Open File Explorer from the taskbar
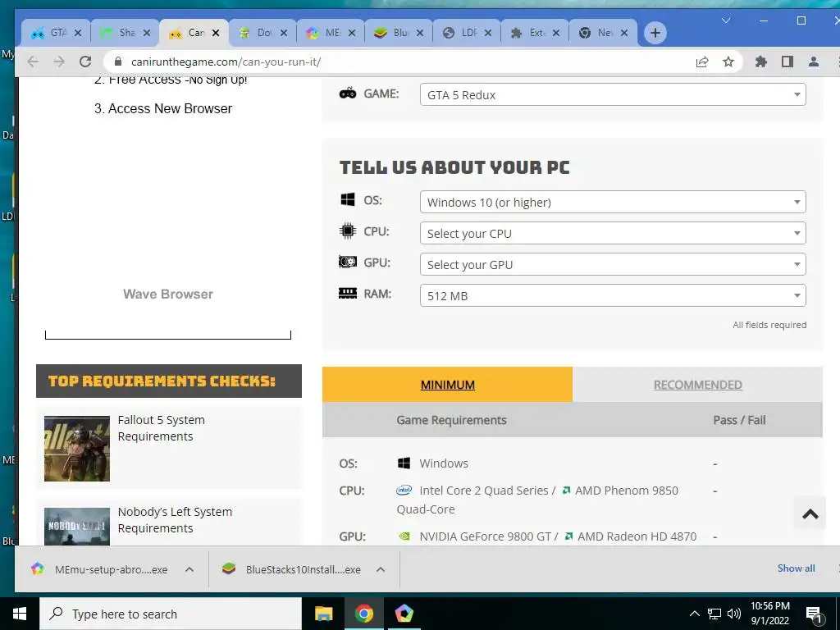The height and width of the screenshot is (630, 840). pos(323,614)
